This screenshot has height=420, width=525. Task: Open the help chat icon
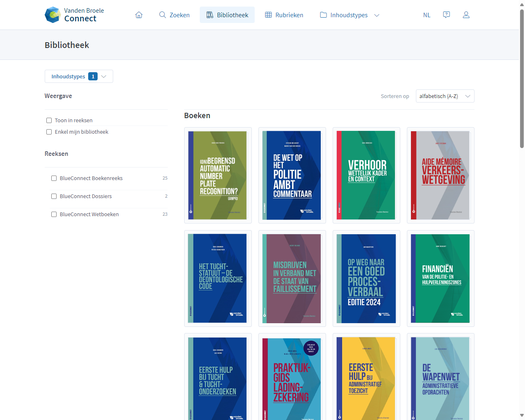(x=447, y=15)
